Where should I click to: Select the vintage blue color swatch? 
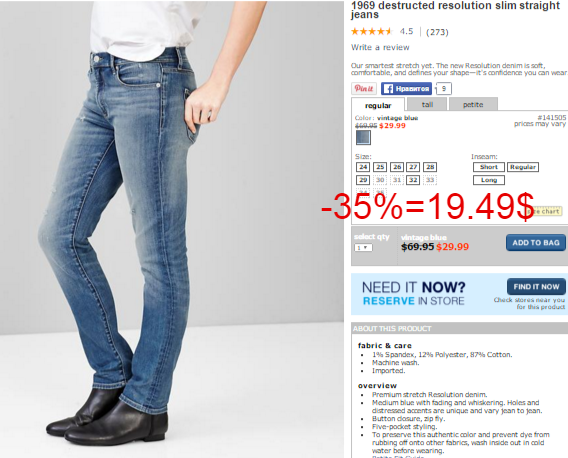point(363,138)
